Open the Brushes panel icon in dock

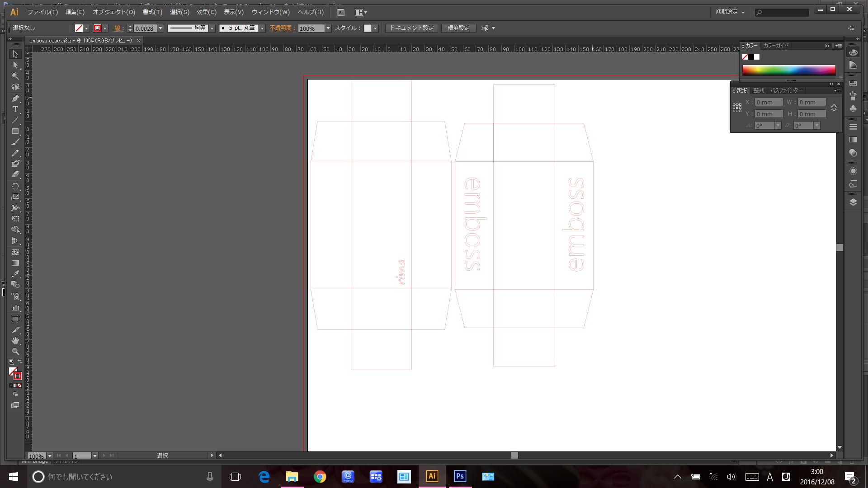point(853,96)
